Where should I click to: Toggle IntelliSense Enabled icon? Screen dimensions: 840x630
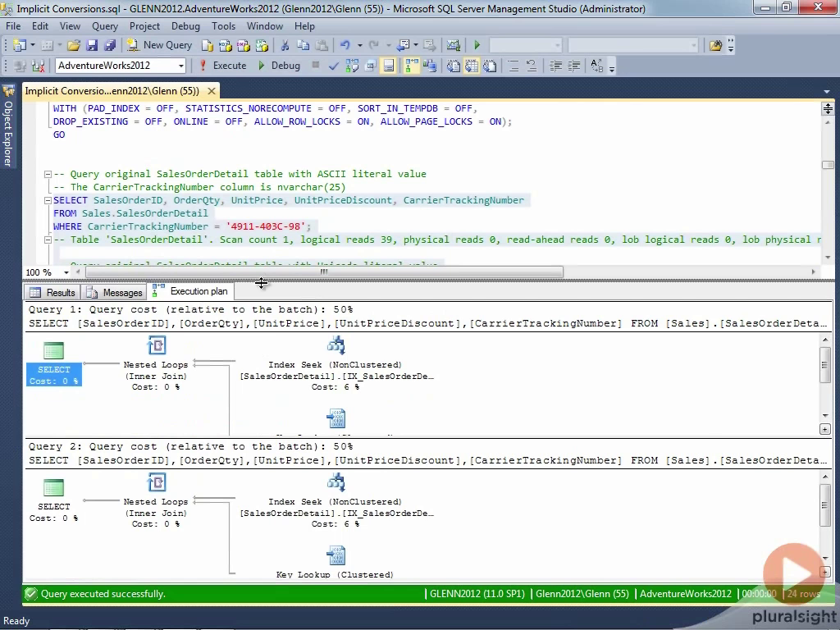click(x=389, y=66)
